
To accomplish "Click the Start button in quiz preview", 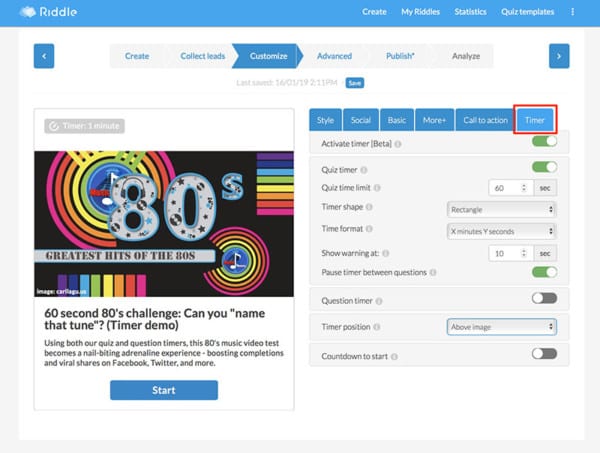I will click(x=164, y=390).
